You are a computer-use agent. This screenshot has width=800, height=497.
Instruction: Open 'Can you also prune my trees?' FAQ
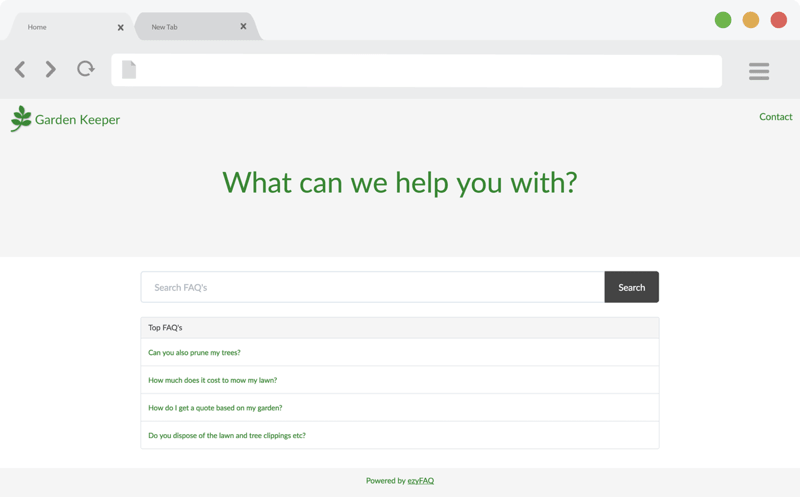[194, 353]
